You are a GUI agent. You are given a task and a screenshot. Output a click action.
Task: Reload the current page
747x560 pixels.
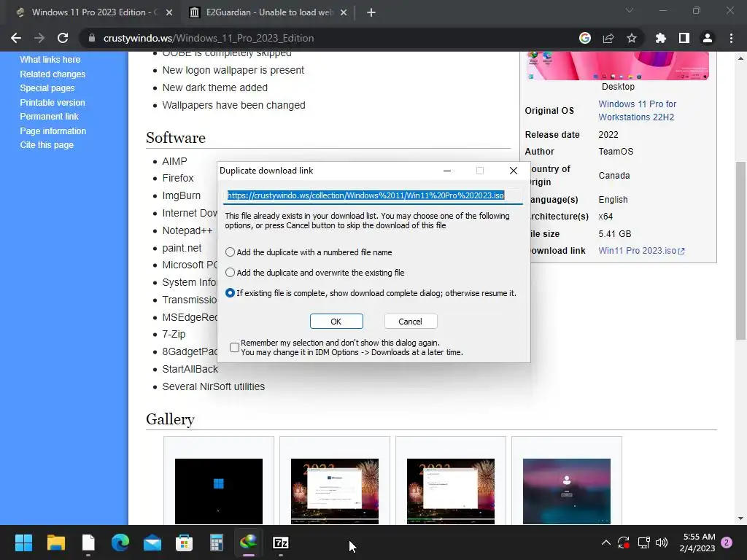pyautogui.click(x=63, y=38)
